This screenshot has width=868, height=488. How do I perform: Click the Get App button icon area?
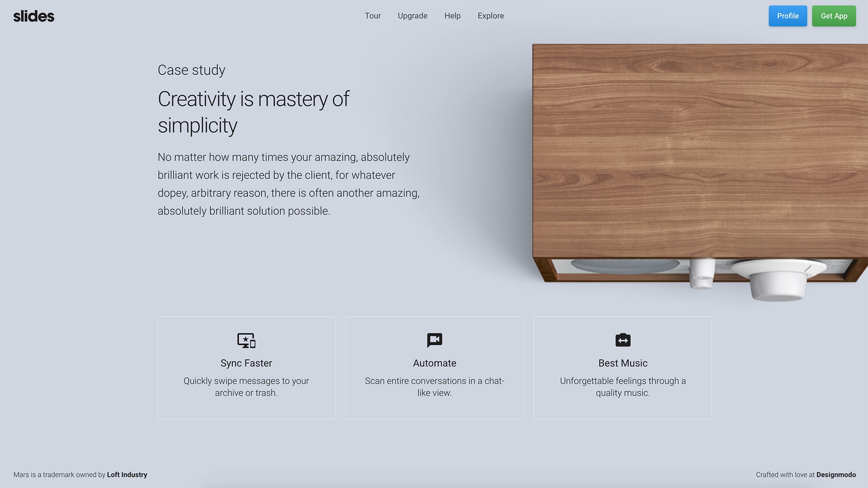[x=834, y=15]
